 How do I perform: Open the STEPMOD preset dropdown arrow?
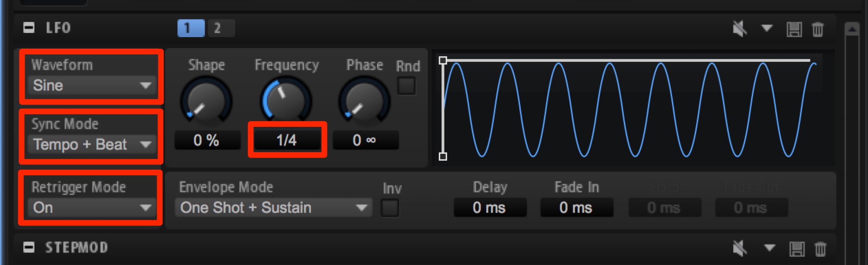770,247
